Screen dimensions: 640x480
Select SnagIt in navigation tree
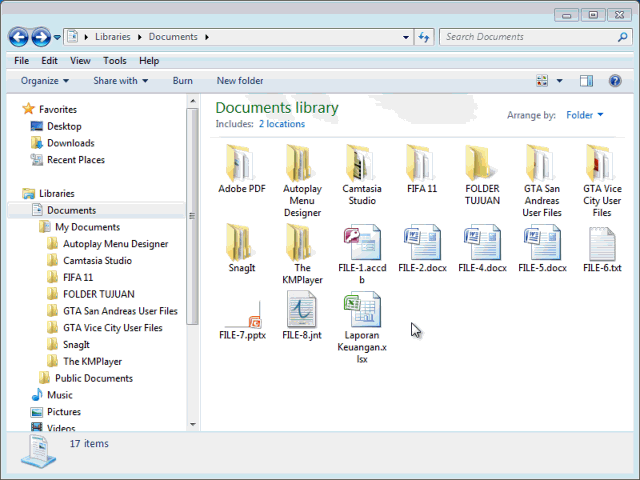[x=68, y=345]
